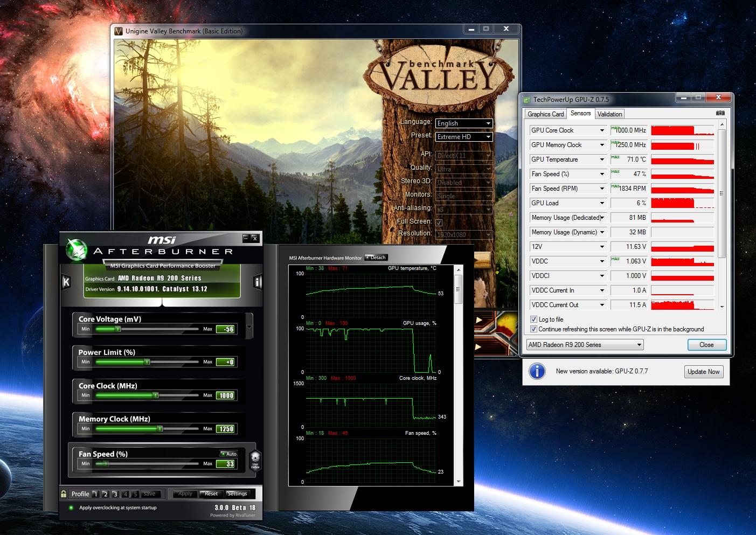Open the Fan Speed (%) sensor dropdown
The width and height of the screenshot is (756, 535).
(602, 174)
